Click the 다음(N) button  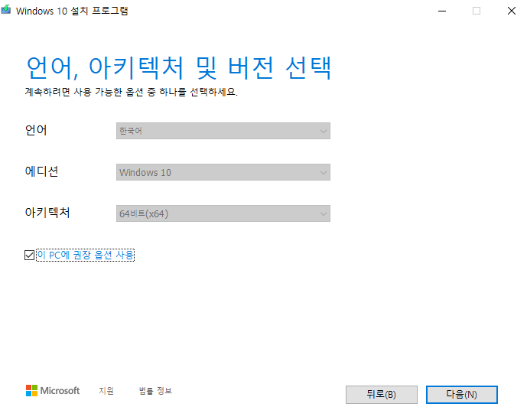point(462,395)
